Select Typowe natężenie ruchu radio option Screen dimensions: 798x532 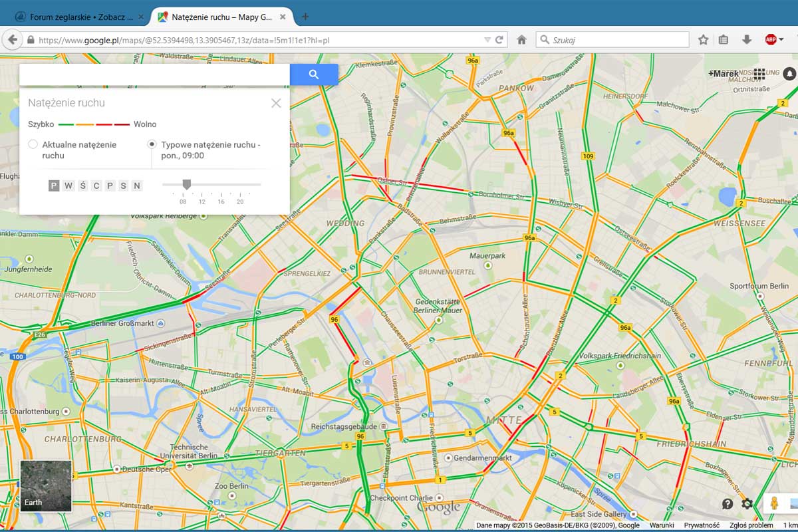pyautogui.click(x=152, y=144)
